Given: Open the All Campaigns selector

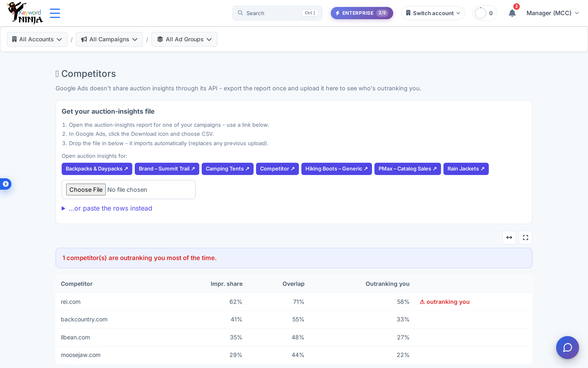Looking at the screenshot, I should pyautogui.click(x=109, y=39).
